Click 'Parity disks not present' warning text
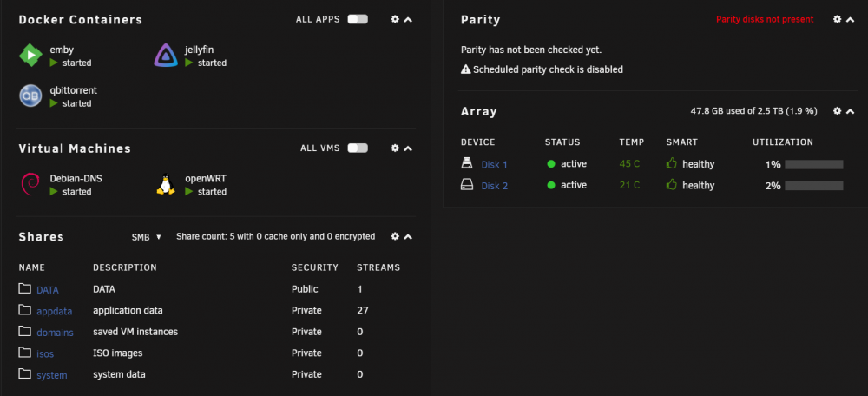The height and width of the screenshot is (396, 868). pos(765,19)
